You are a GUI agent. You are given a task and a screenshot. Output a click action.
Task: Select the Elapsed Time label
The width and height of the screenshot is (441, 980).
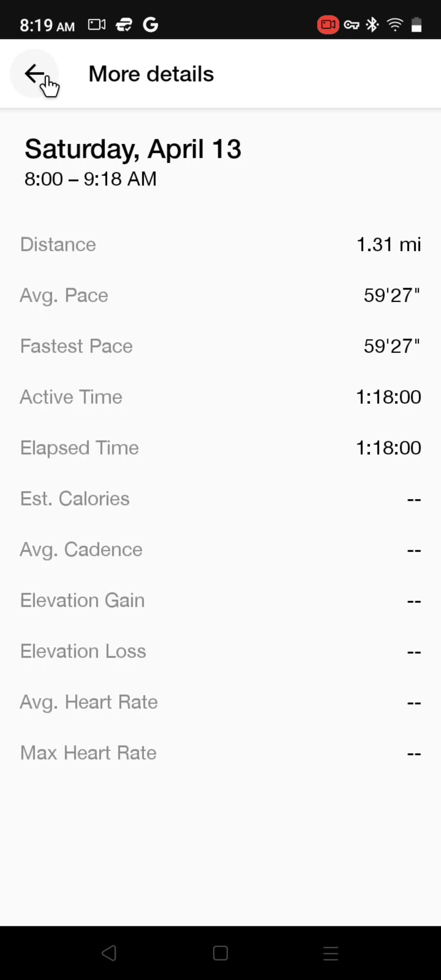point(80,448)
